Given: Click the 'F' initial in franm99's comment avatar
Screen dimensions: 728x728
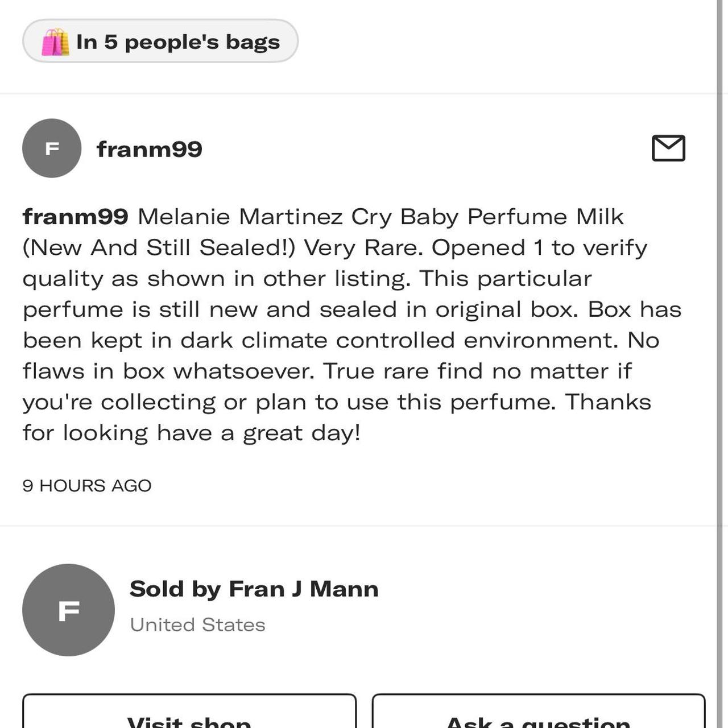Looking at the screenshot, I should point(52,148).
